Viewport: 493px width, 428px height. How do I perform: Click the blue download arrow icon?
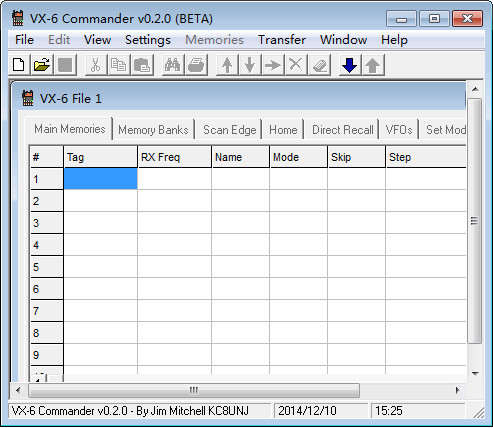click(350, 65)
